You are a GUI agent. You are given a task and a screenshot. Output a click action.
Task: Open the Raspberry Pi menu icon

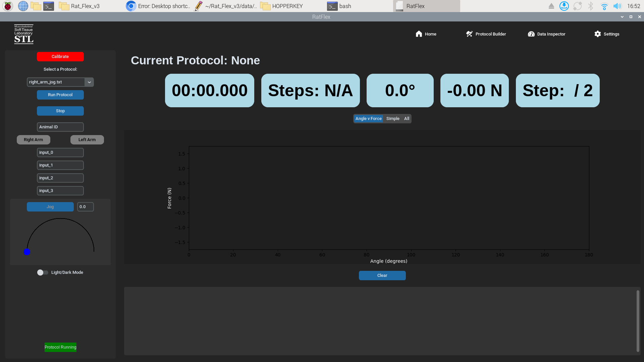7,6
